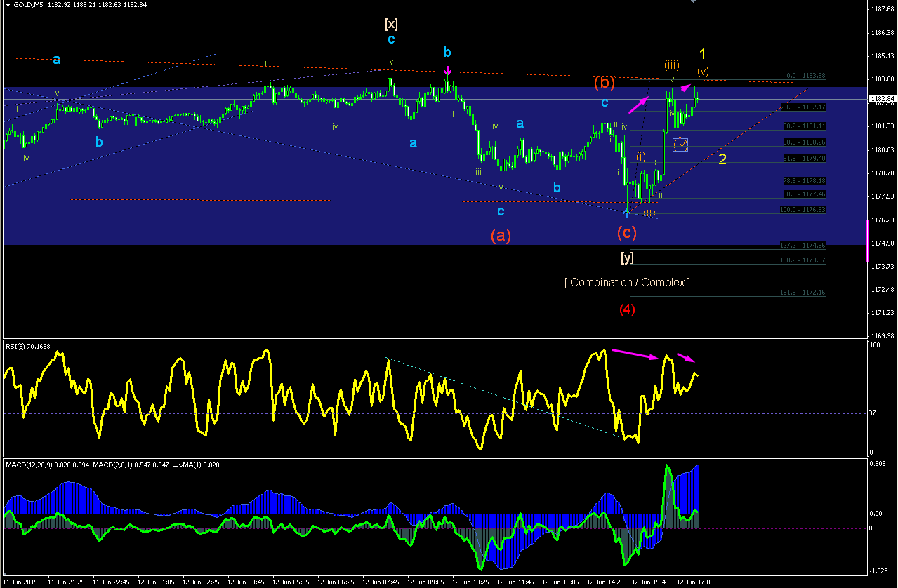Click the current price tag 1182.84
Viewport: 898px width, 588px height.
(x=882, y=99)
